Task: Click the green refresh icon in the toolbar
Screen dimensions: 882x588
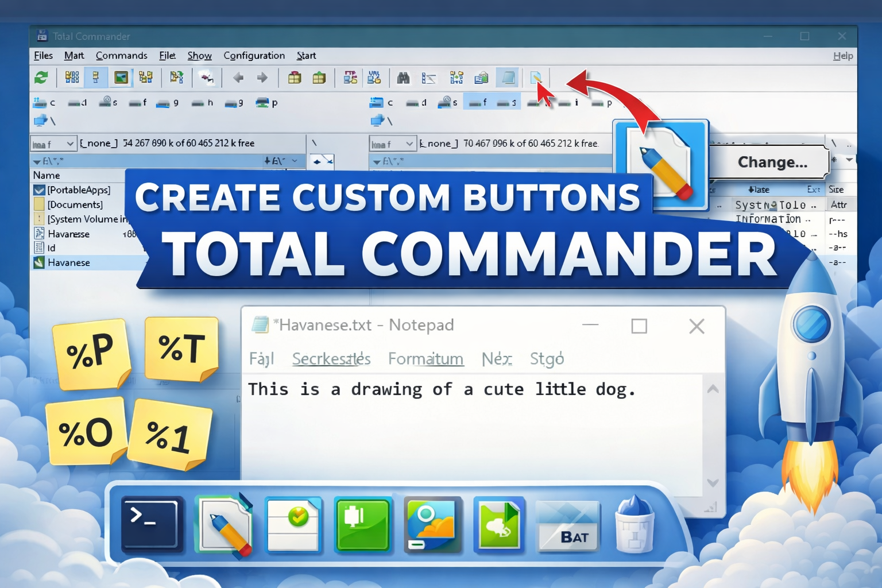Action: coord(40,78)
